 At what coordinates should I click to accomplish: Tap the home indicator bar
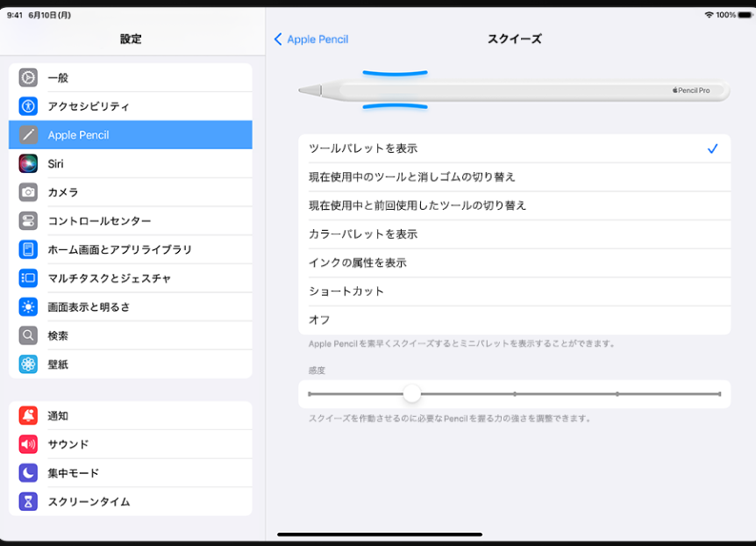pos(380,535)
